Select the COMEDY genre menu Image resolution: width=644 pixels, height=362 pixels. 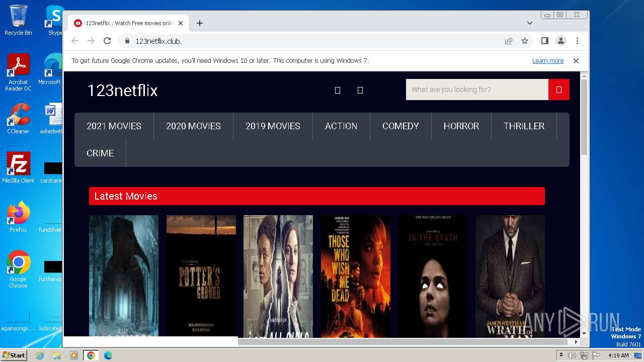tap(400, 126)
